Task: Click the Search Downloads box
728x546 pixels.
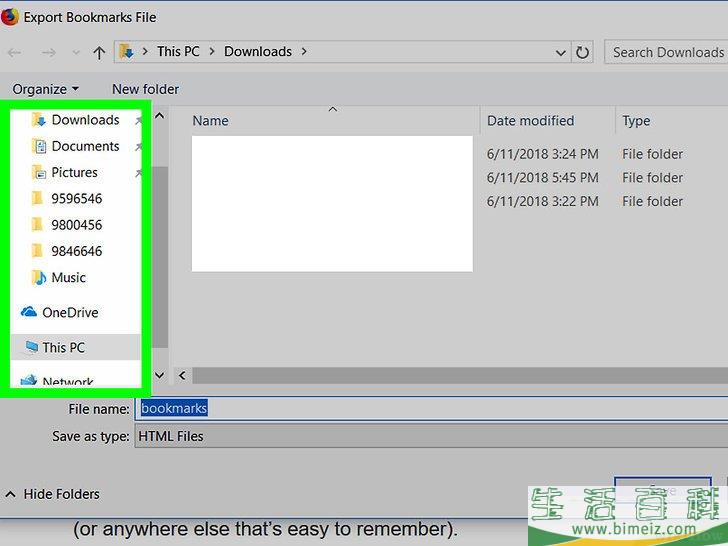Action: point(665,52)
